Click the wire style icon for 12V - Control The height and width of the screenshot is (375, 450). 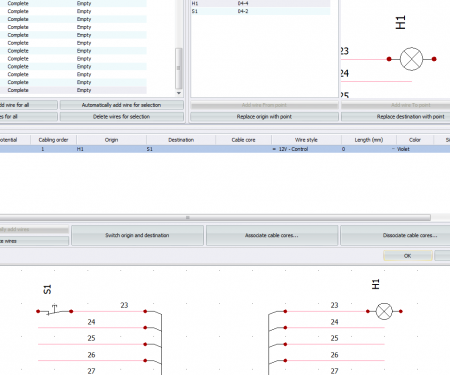274,149
